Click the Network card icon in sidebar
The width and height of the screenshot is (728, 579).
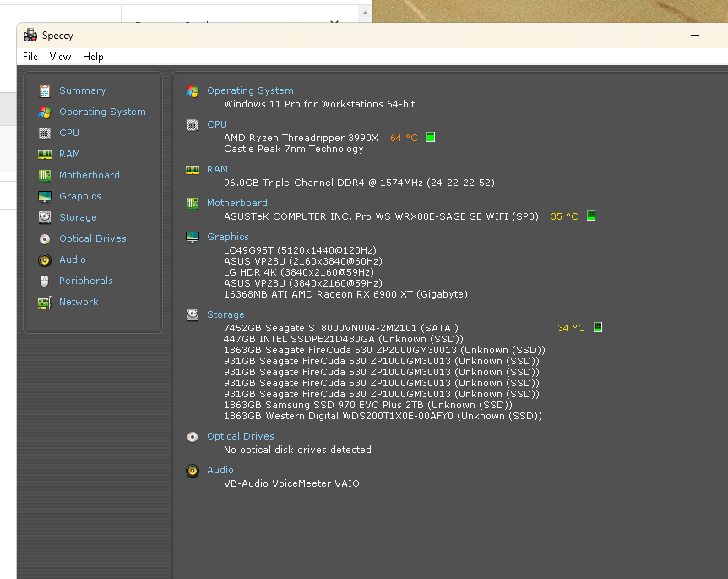(45, 303)
